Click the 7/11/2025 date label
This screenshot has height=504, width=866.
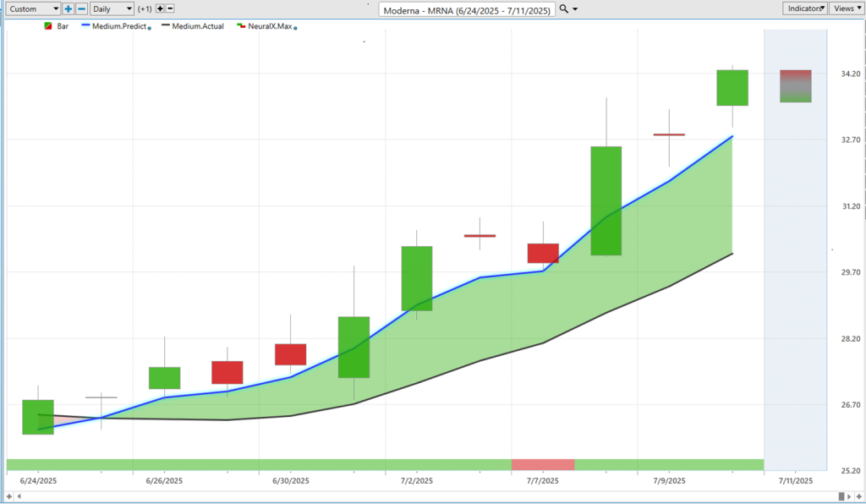pos(795,481)
